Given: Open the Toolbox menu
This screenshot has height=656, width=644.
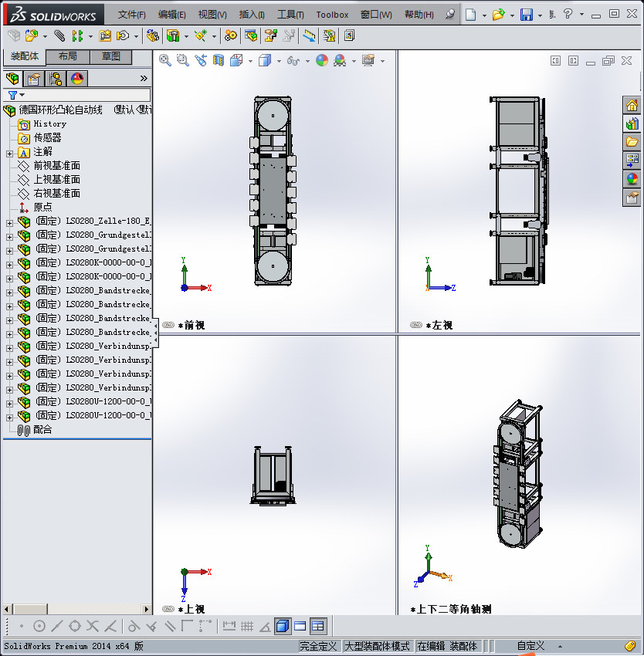Looking at the screenshot, I should click(x=332, y=15).
